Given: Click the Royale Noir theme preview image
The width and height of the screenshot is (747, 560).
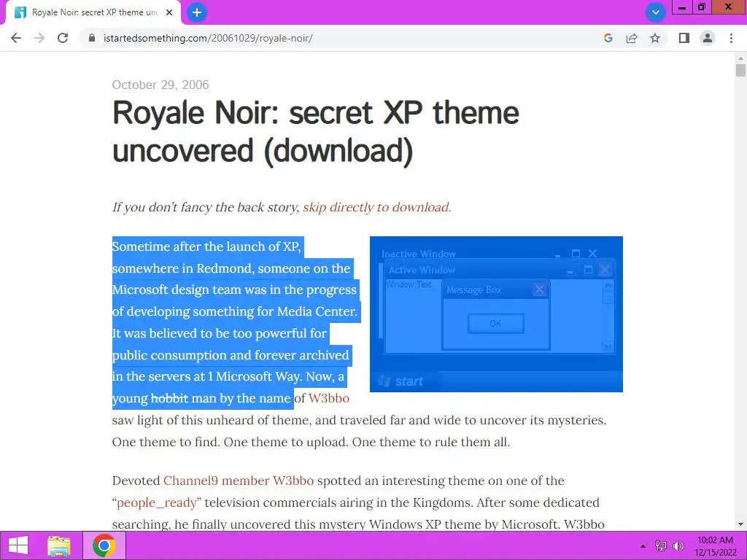Looking at the screenshot, I should pos(496,314).
